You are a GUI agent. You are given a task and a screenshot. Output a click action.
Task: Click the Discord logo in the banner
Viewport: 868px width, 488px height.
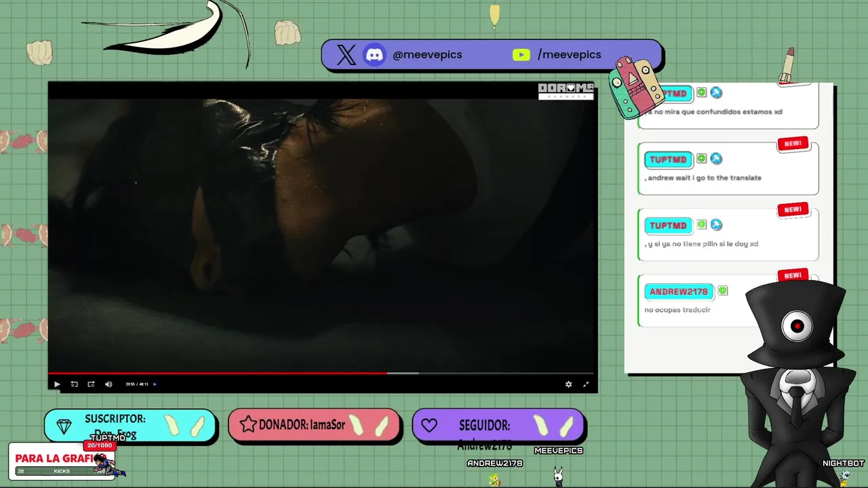[x=375, y=55]
